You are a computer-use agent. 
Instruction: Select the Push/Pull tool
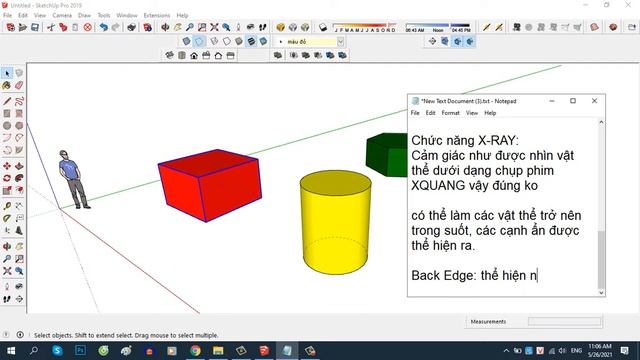19,166
